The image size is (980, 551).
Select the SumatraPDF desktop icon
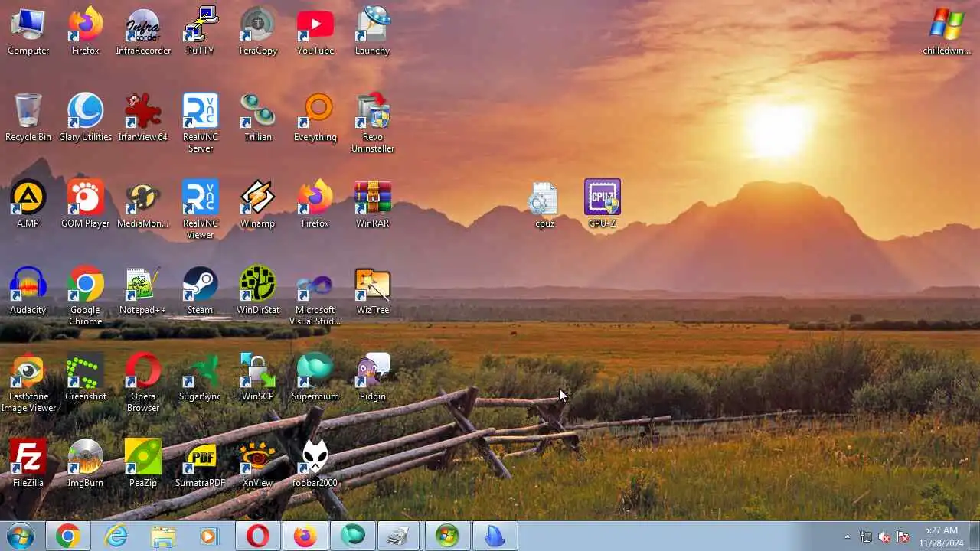tap(201, 464)
